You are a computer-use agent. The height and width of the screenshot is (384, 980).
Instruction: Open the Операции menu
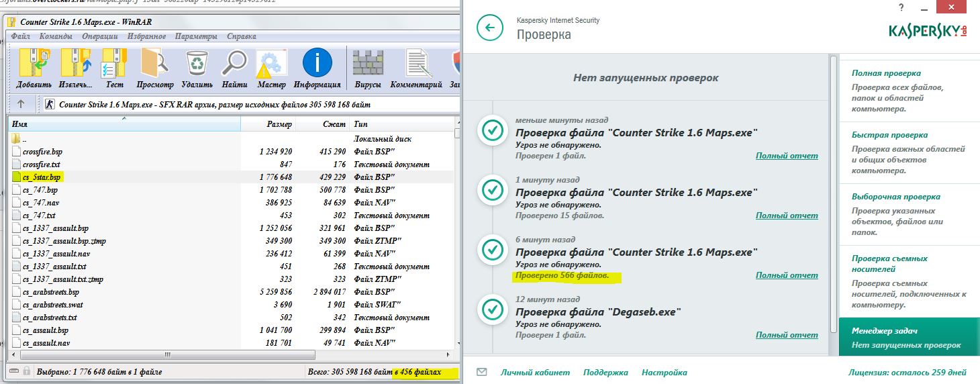pos(99,36)
